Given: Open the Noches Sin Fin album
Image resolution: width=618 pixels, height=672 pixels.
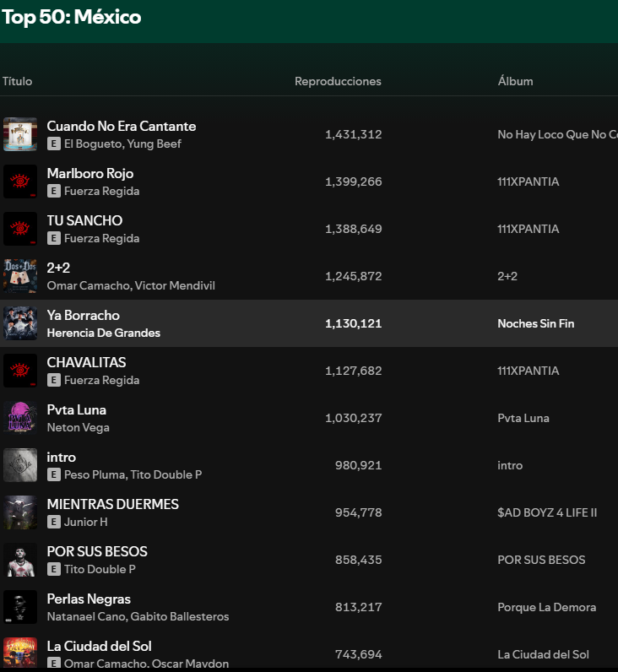Looking at the screenshot, I should [x=536, y=323].
